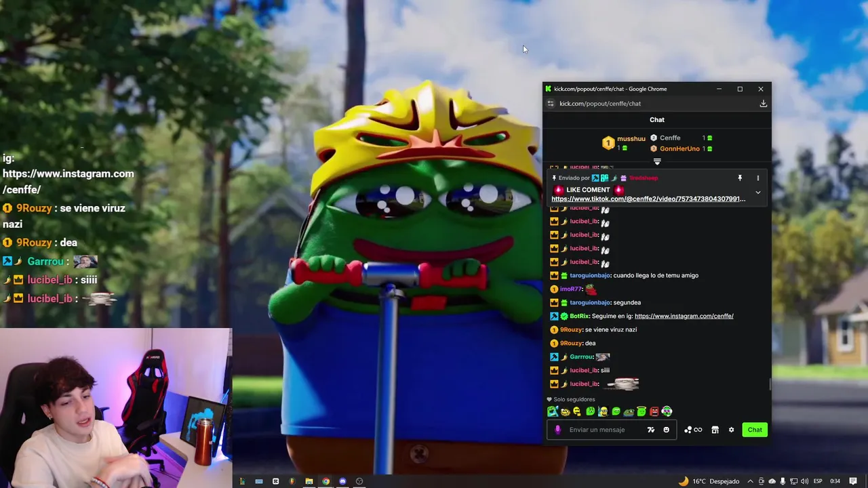
Task: Open chat settings gear icon
Action: click(731, 430)
